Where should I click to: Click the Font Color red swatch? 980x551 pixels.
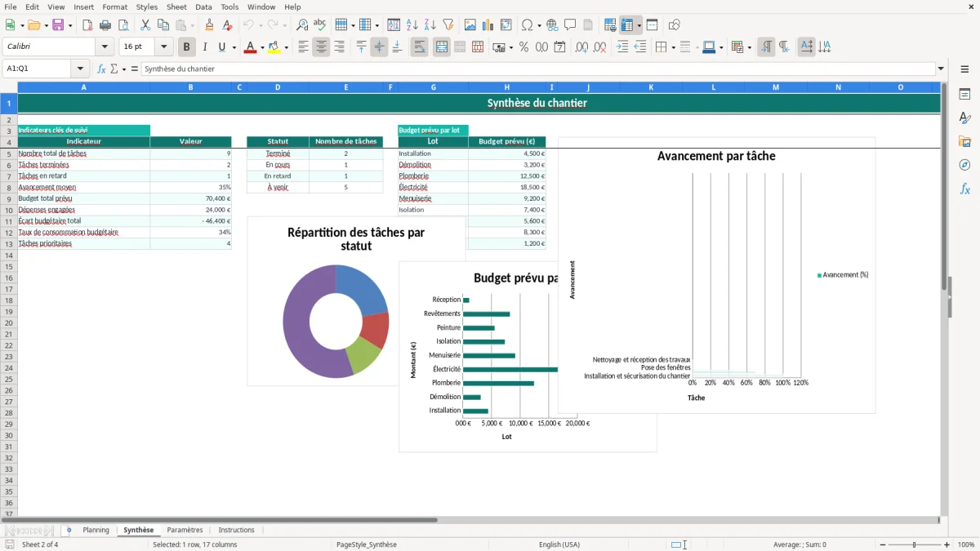(x=250, y=47)
